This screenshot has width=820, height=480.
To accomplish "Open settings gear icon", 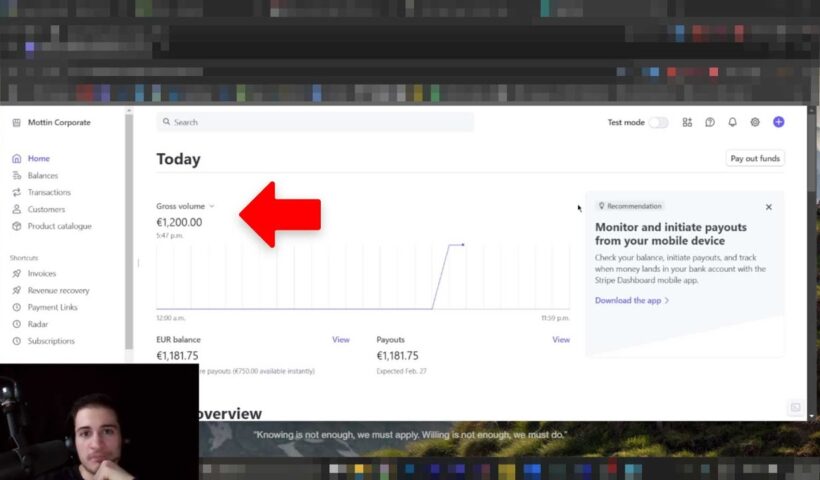I will click(755, 122).
